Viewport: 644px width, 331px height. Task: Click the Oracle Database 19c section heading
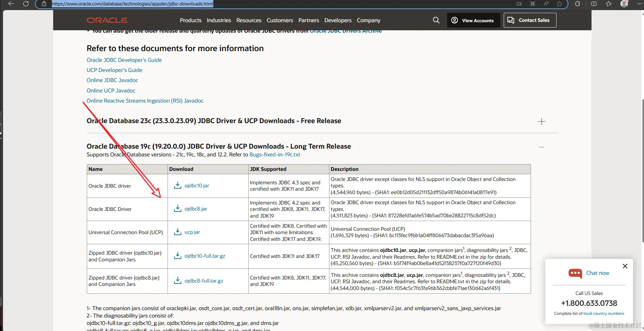click(219, 146)
